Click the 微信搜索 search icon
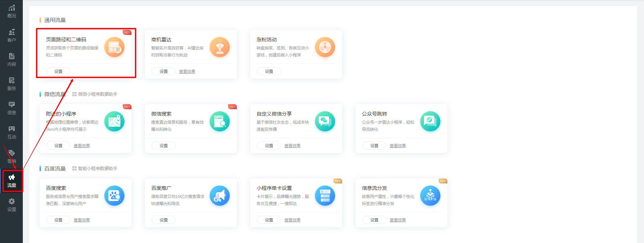The width and height of the screenshot is (644, 243). point(219,121)
